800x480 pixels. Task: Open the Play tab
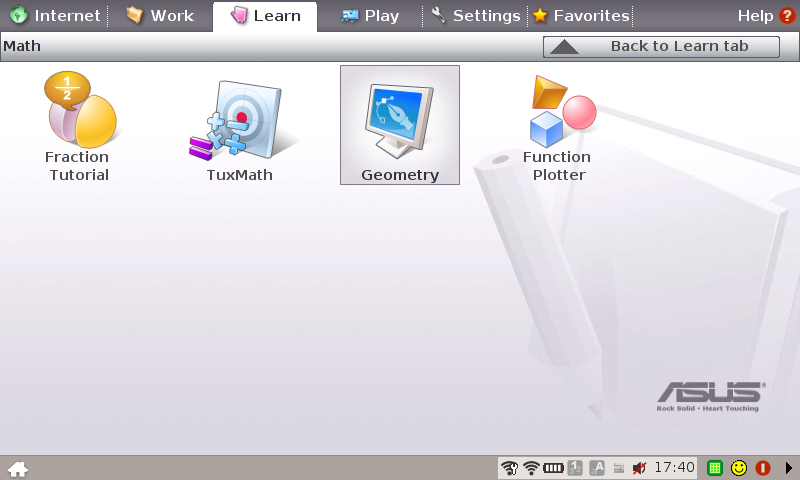[370, 16]
